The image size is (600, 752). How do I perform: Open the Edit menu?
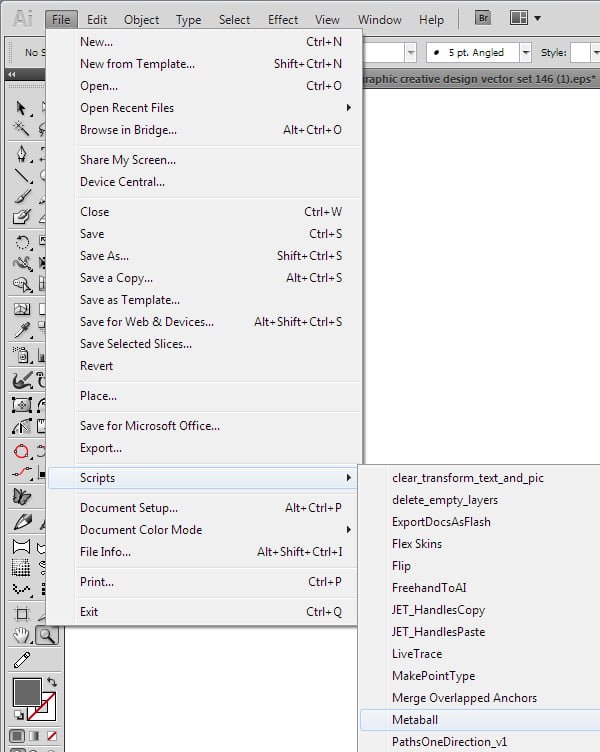pos(97,20)
